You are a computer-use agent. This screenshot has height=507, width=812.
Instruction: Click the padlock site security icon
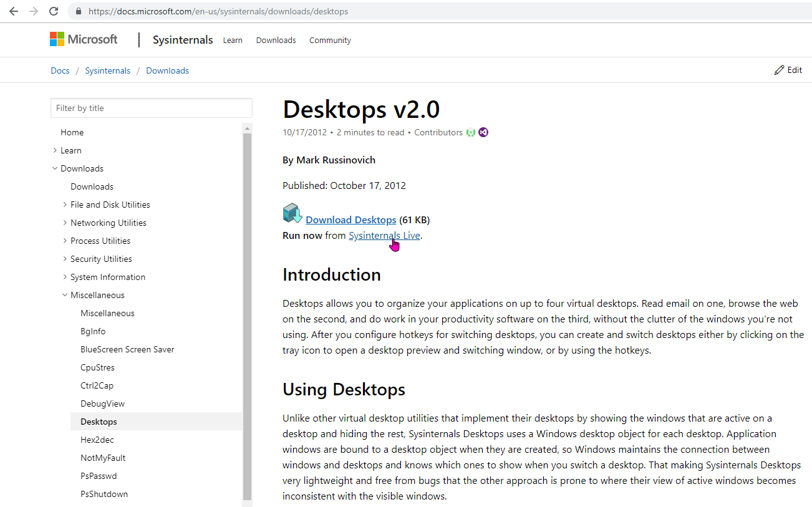coord(79,11)
